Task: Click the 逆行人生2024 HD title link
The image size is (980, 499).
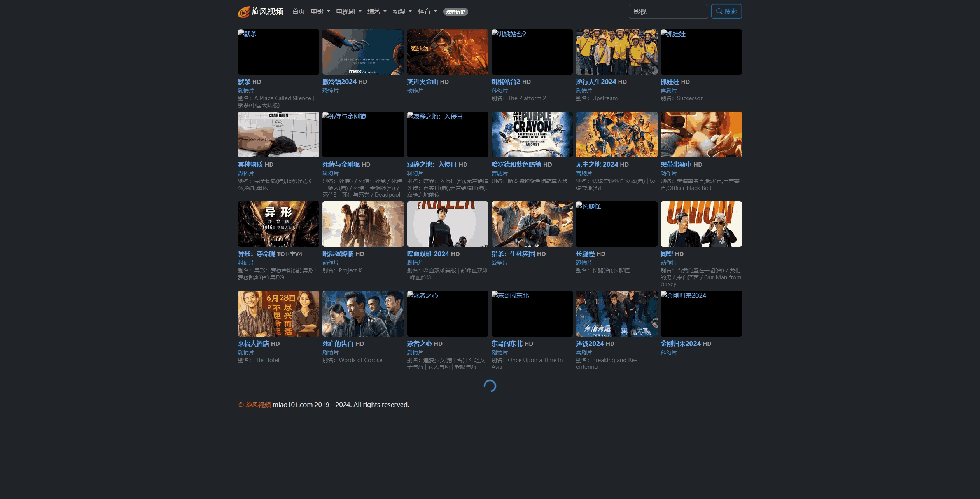Action: pyautogui.click(x=601, y=82)
